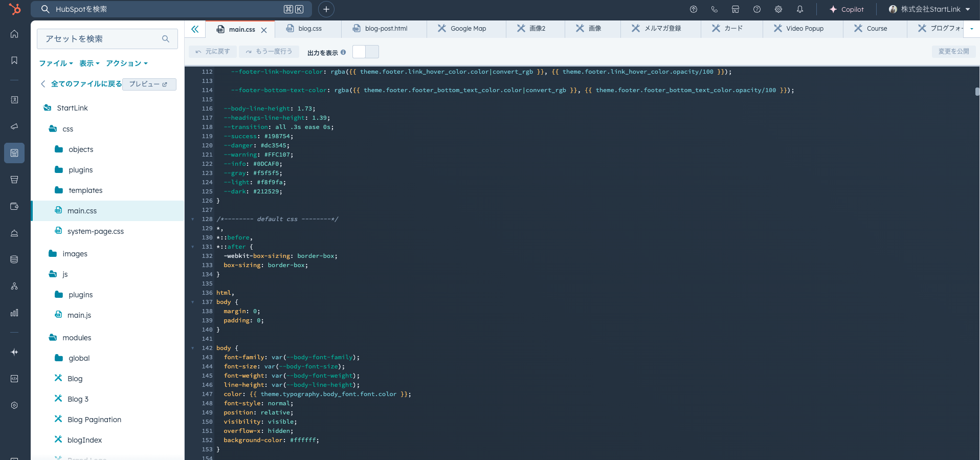Screen dimensions: 980x460
Task: Click the bookmarks icon in left navigation
Action: tap(14, 60)
